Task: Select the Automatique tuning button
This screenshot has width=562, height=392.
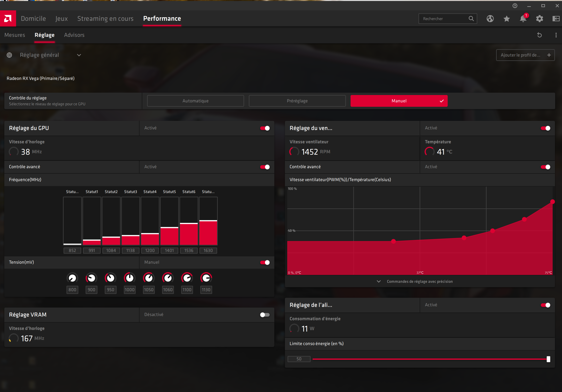Action: [195, 101]
